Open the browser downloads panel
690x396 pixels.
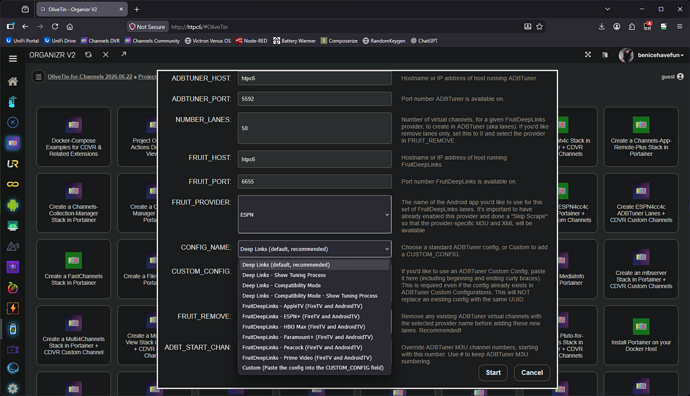[x=602, y=26]
